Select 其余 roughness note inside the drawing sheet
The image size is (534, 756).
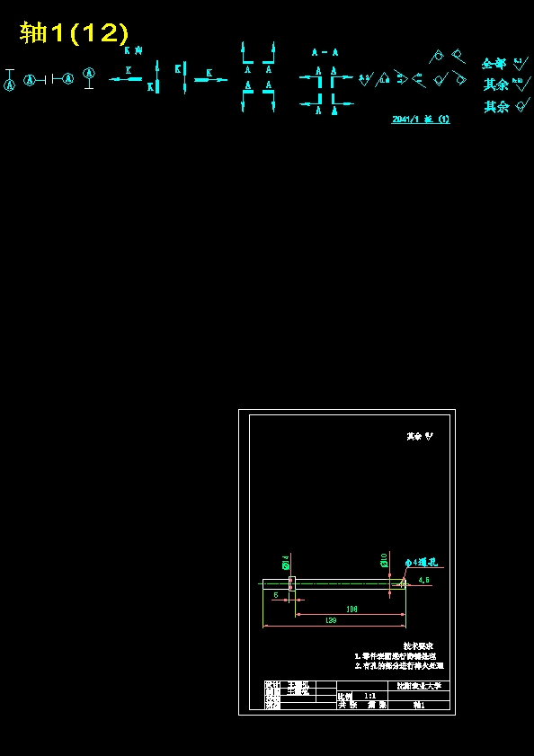pyautogui.click(x=420, y=436)
